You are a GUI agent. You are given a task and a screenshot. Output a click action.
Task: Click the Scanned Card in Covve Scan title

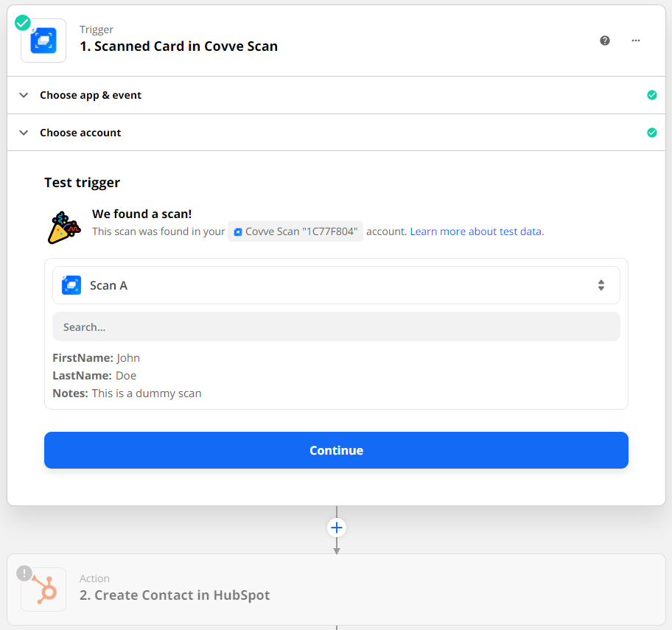point(179,46)
